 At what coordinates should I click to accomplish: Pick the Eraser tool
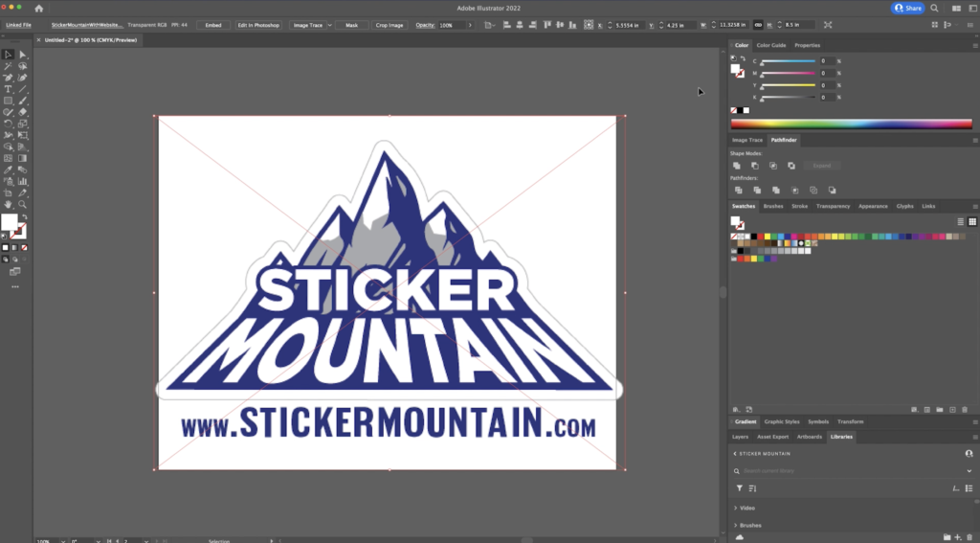pos(23,112)
